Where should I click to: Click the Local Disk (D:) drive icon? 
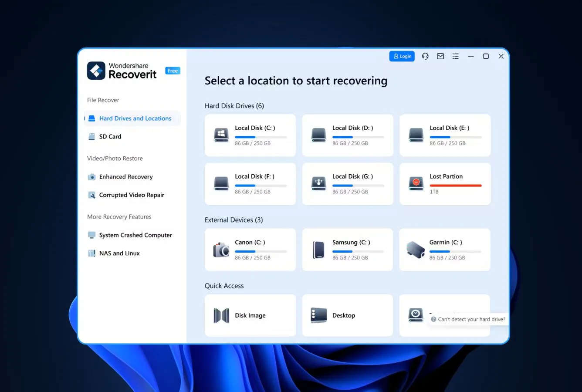tap(319, 135)
